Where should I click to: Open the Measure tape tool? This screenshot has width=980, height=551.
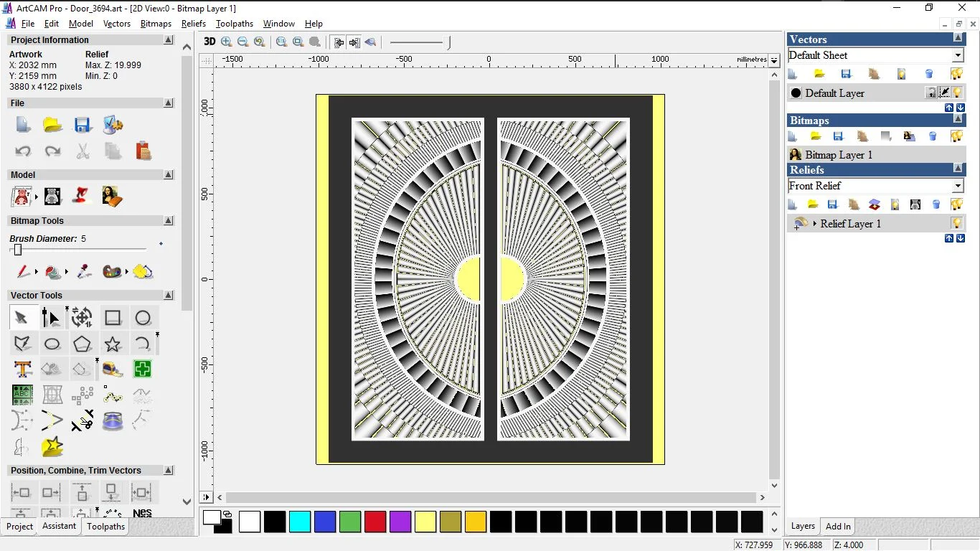(x=113, y=369)
